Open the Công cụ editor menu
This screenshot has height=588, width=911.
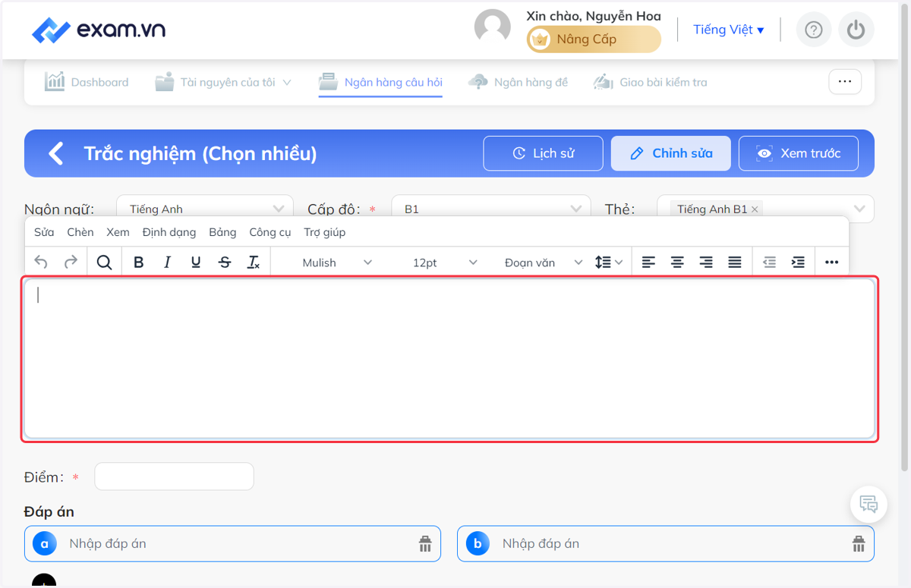[270, 232]
